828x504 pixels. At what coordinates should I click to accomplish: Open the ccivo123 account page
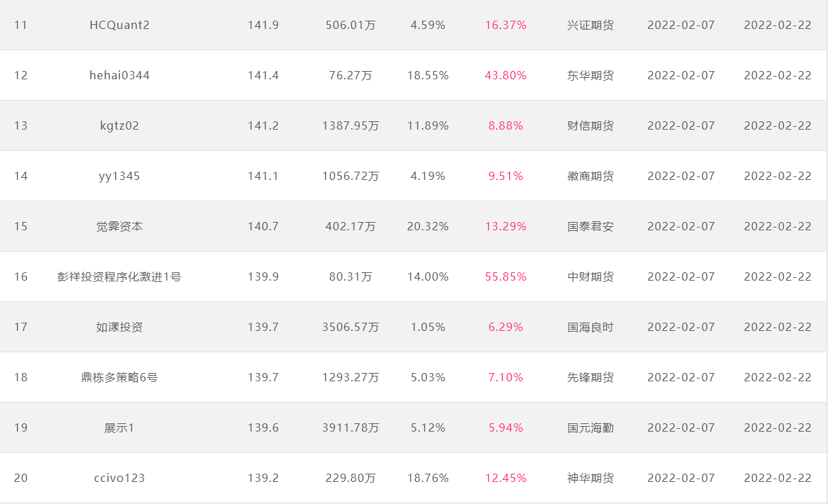tap(119, 478)
